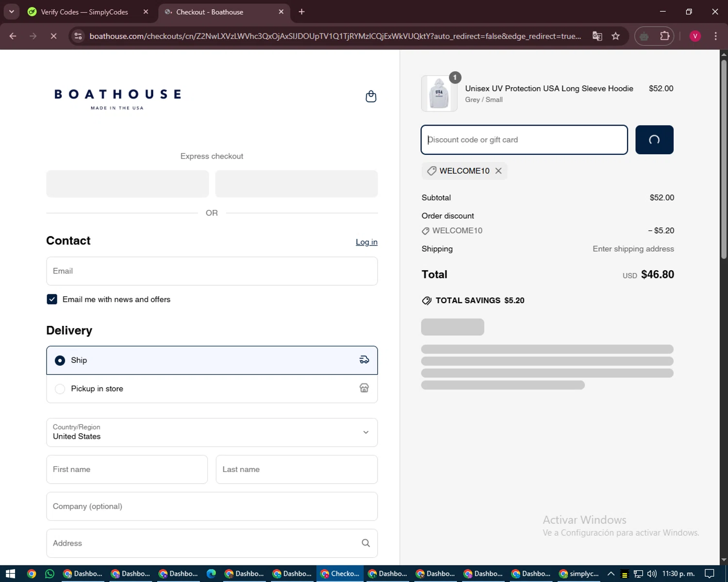Open the volume control in tray
The image size is (728, 582).
(x=652, y=574)
